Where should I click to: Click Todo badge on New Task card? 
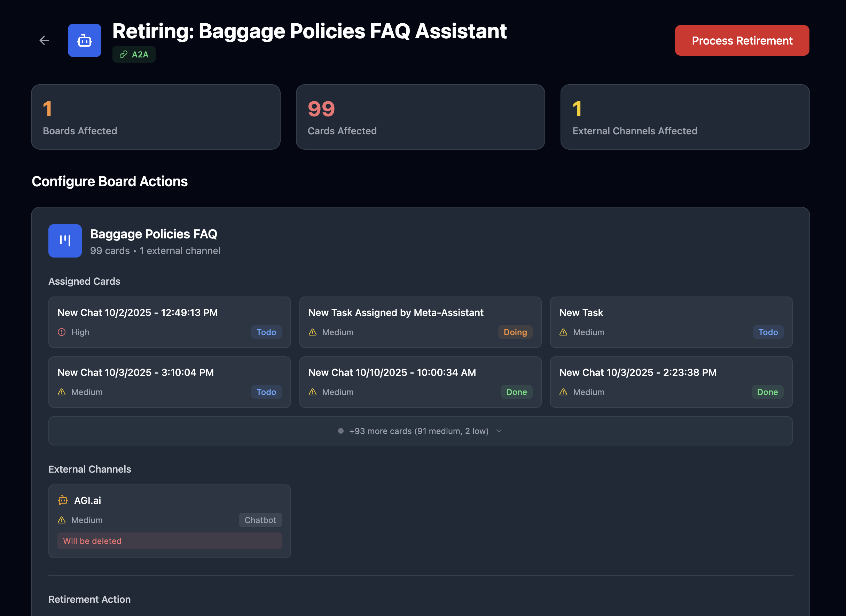pyautogui.click(x=768, y=332)
